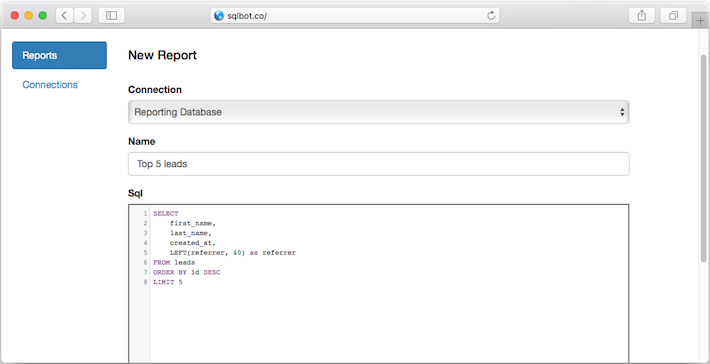Image resolution: width=710 pixels, height=364 pixels.
Task: Click the yellow minimize window button
Action: pyautogui.click(x=29, y=15)
